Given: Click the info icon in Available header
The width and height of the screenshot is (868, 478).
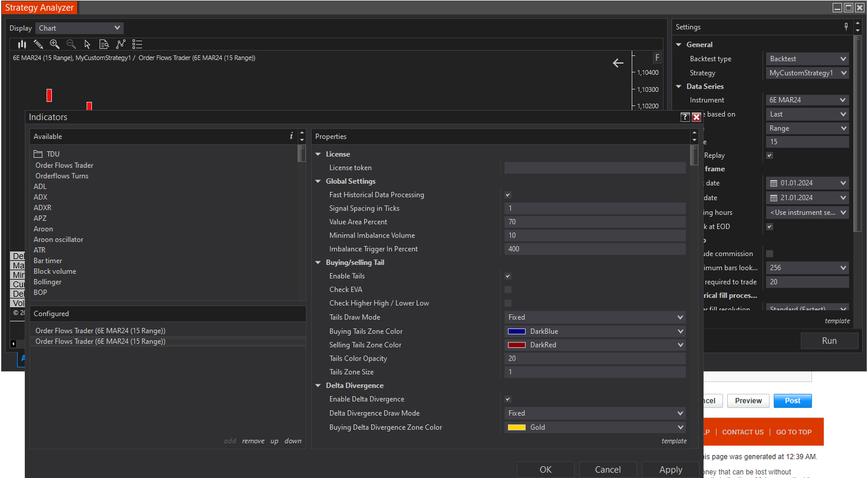Looking at the screenshot, I should (x=291, y=136).
